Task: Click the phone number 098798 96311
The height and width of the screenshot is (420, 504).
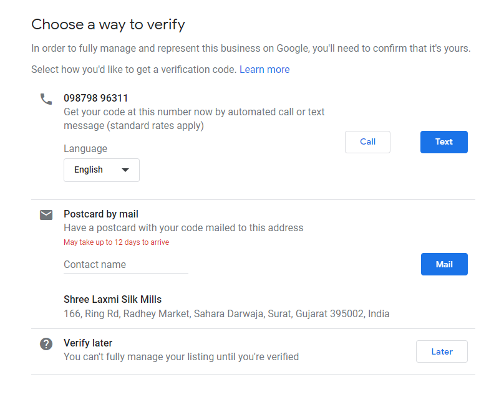Action: 96,98
